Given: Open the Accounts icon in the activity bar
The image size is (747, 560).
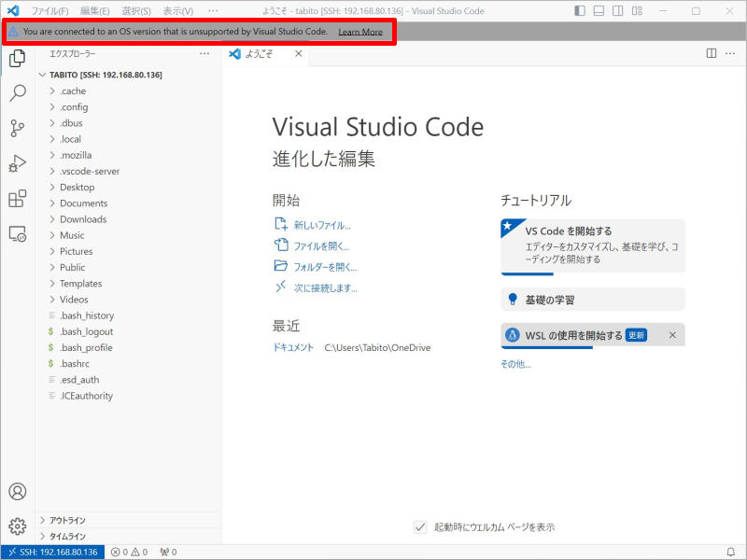Looking at the screenshot, I should coord(17,491).
